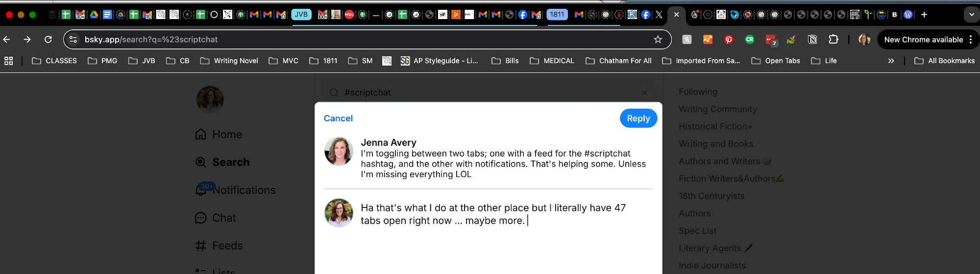
Task: Open the apps grid in bookmarks bar
Action: click(9, 61)
